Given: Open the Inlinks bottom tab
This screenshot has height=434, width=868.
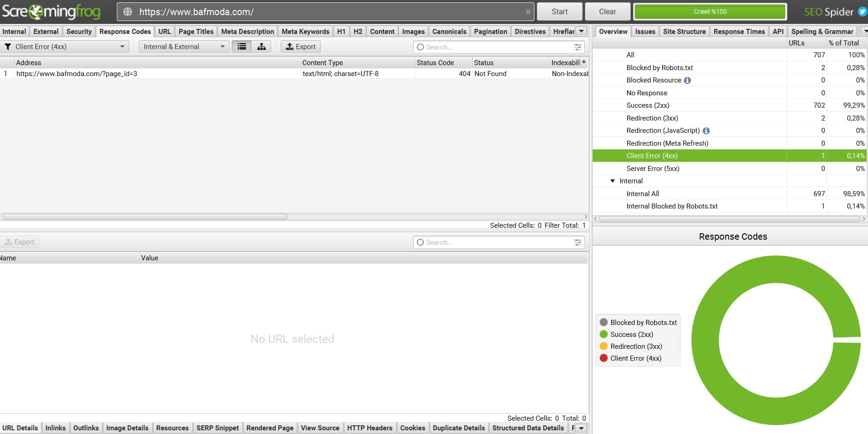Looking at the screenshot, I should click(x=55, y=428).
